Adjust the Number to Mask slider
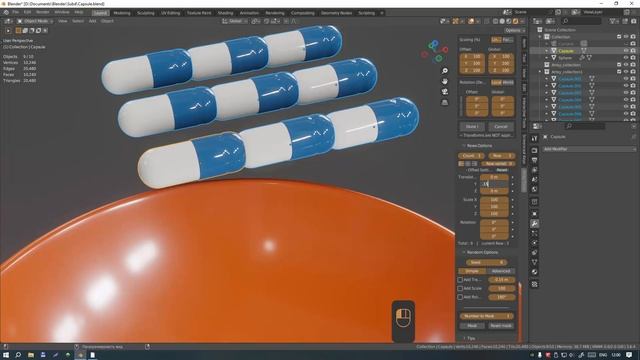Image resolution: width=640 pixels, height=360 pixels. pyautogui.click(x=487, y=316)
